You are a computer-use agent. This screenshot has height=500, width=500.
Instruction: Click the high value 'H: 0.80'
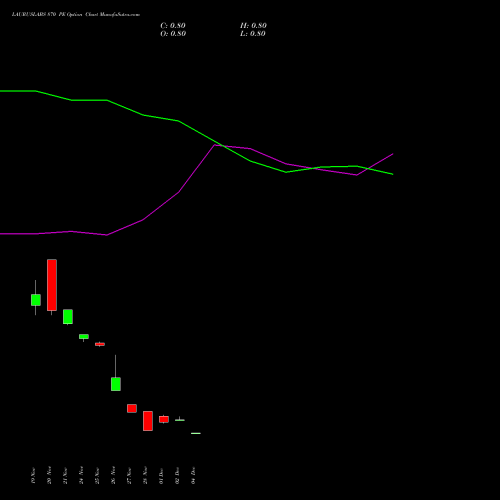pyautogui.click(x=253, y=26)
